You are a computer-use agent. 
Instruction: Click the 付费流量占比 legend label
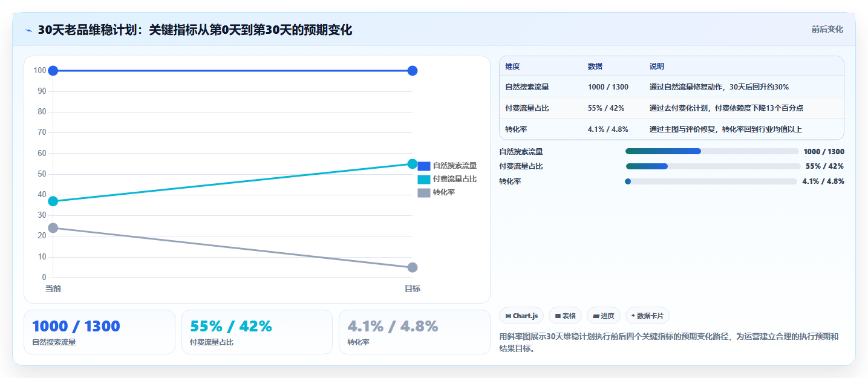(x=455, y=179)
